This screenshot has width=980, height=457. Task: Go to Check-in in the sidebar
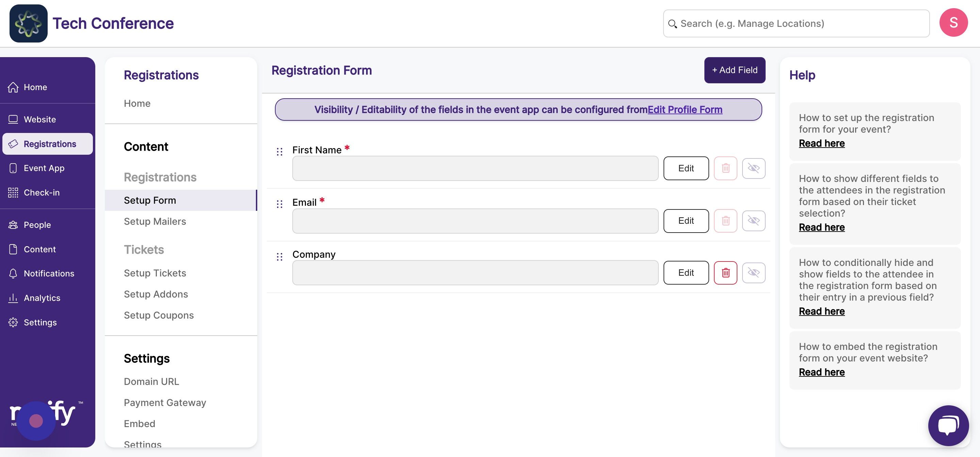pos(42,192)
